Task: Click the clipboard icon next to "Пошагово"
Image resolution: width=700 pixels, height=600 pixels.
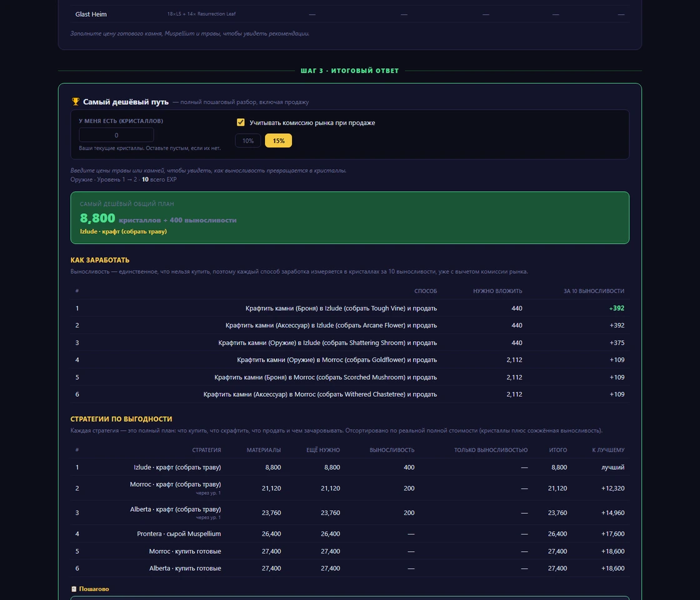Action: 74,589
